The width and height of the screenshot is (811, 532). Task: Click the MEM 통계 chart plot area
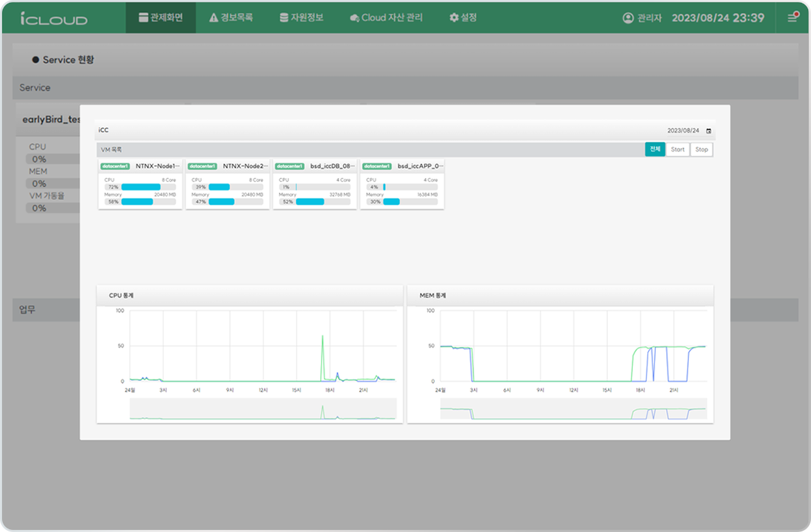(x=574, y=346)
